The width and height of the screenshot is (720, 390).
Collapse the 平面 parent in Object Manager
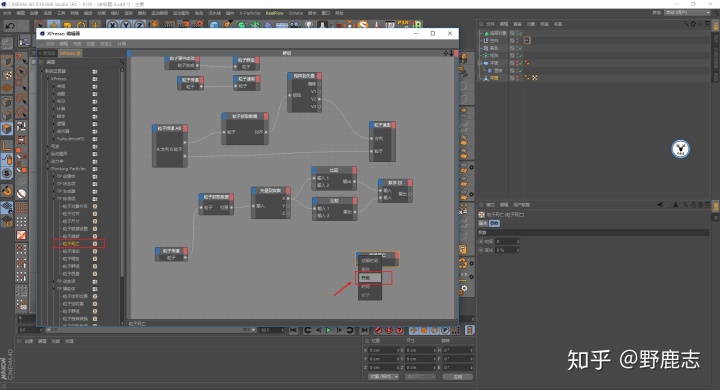point(481,63)
